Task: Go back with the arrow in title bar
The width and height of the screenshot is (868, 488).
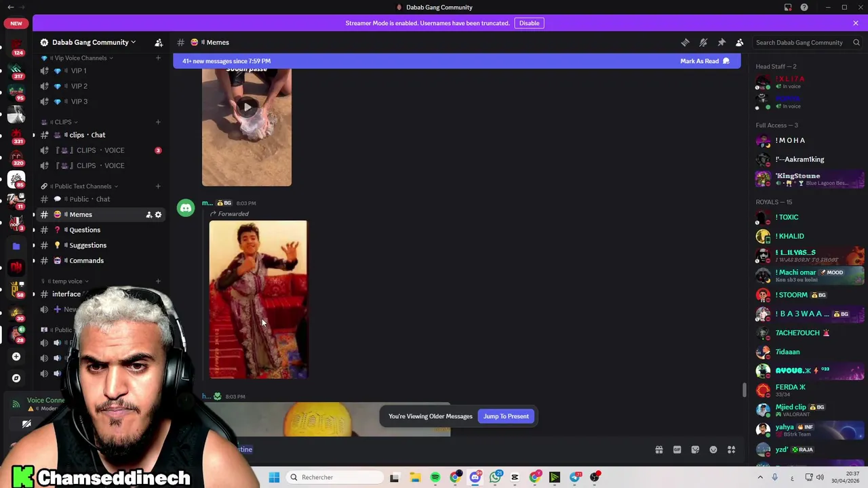Action: (10, 7)
